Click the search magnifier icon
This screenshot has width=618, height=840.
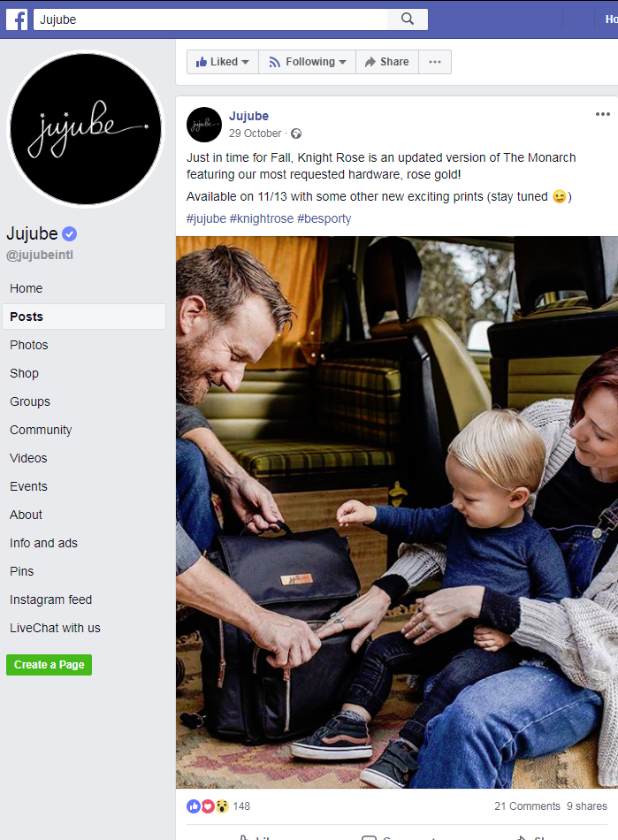point(408,19)
